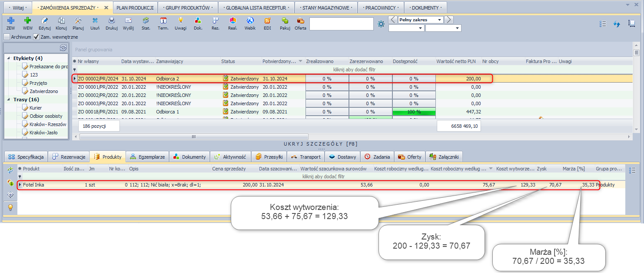Uncheck the Zam. wewnętrzne checkbox
The width and height of the screenshot is (644, 273).
pos(37,37)
